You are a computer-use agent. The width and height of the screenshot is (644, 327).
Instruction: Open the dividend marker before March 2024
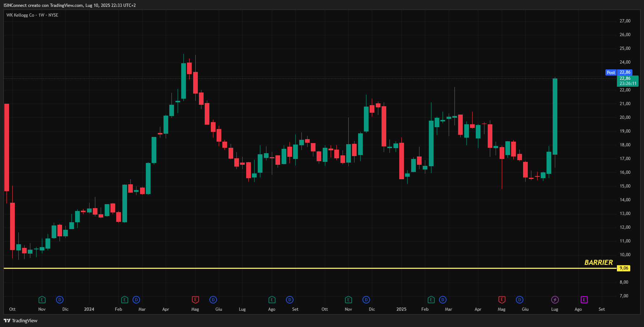pyautogui.click(x=136, y=300)
